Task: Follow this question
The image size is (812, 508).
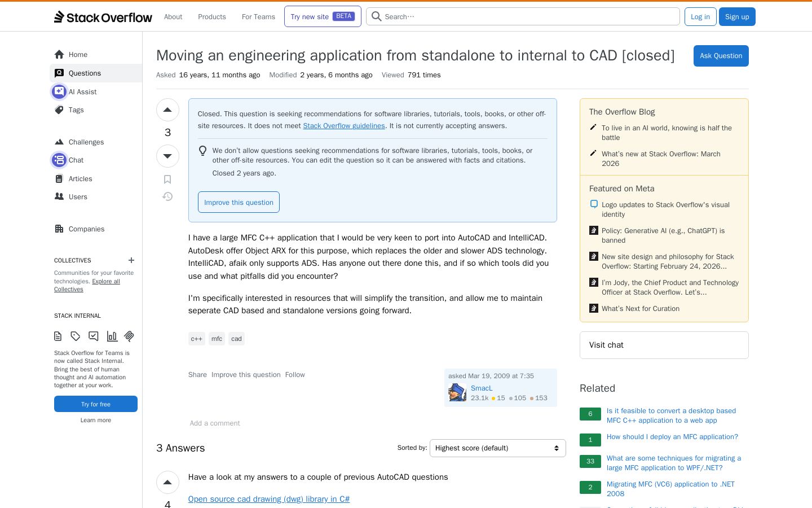Action: (x=295, y=375)
